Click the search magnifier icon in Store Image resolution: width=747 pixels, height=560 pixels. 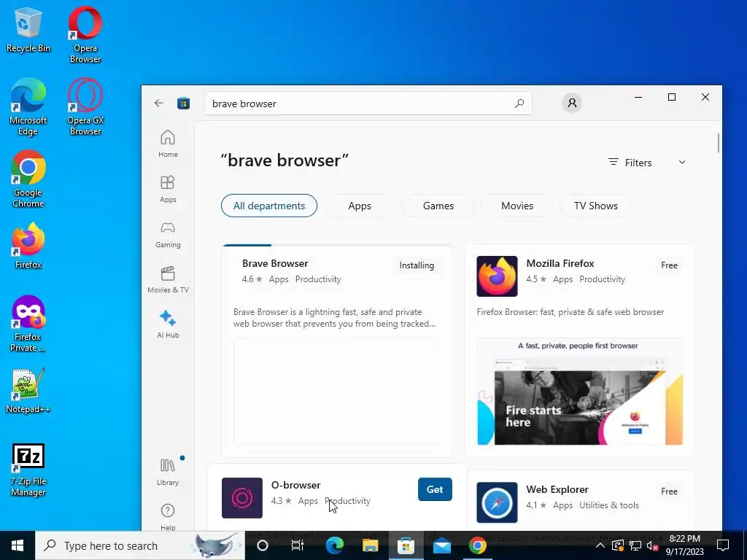point(519,104)
